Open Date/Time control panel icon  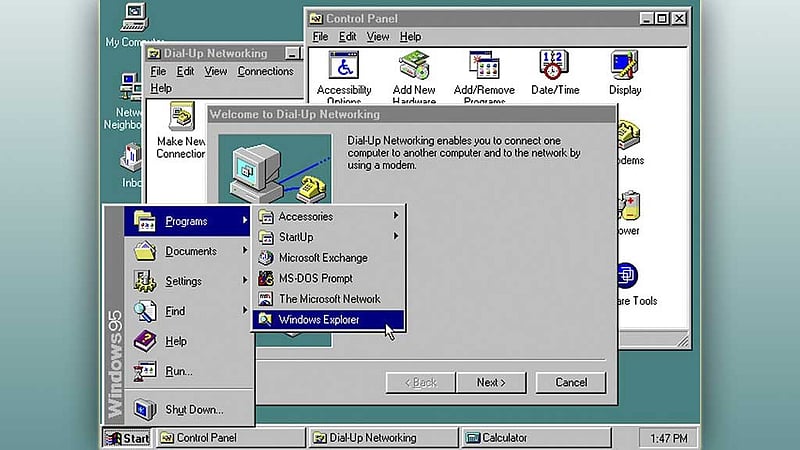point(554,65)
